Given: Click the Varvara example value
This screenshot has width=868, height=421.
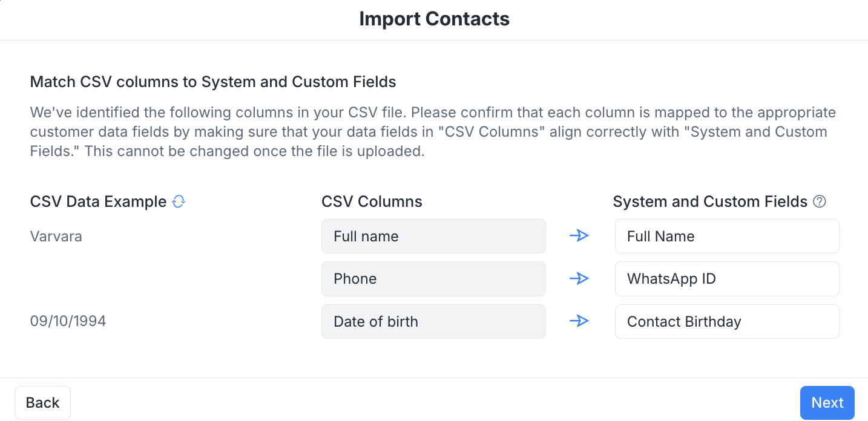Looking at the screenshot, I should click(x=56, y=236).
